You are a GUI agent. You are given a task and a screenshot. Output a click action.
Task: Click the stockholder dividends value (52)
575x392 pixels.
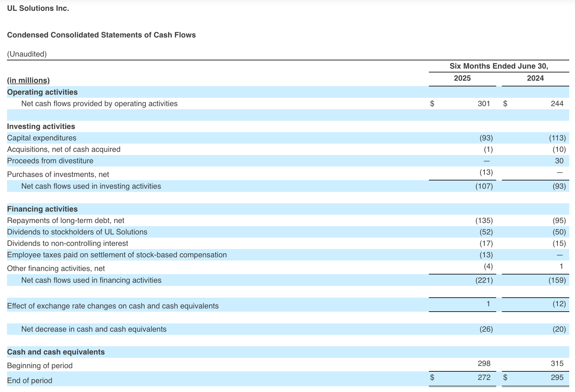click(486, 232)
